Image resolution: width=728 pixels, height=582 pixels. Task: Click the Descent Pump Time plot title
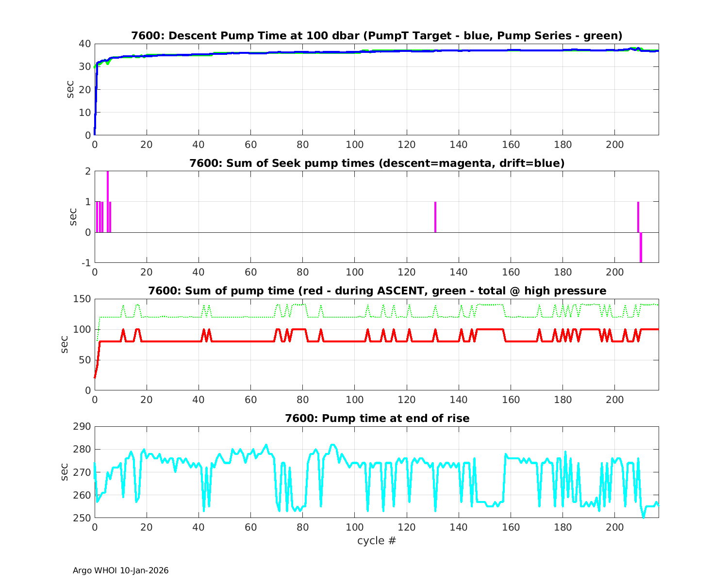[x=377, y=36]
